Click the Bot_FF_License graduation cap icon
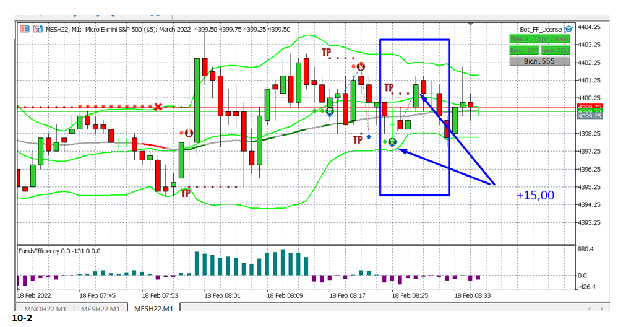Screen dimensions: 644x327 click(x=569, y=29)
